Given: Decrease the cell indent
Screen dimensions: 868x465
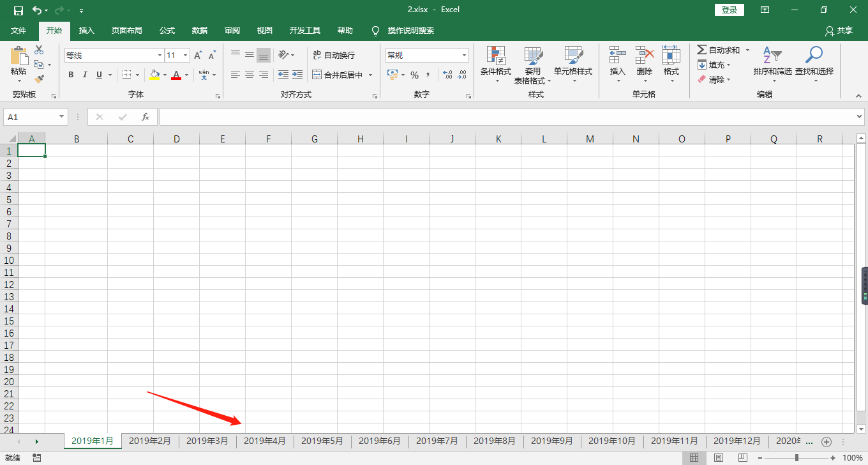Looking at the screenshot, I should click(283, 75).
